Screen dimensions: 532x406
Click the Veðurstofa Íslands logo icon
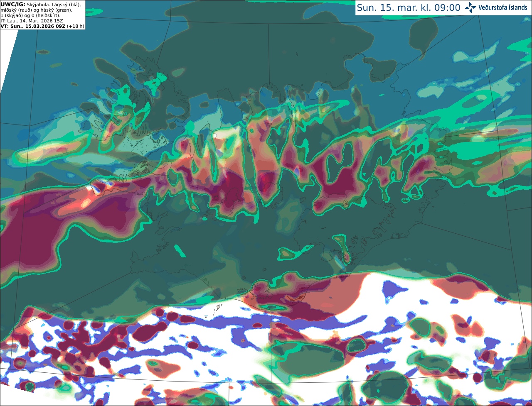pos(470,7)
